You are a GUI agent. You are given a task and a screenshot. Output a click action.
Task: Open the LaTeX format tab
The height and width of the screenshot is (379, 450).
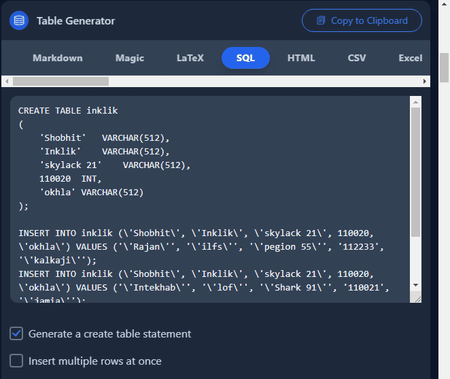[x=190, y=58]
